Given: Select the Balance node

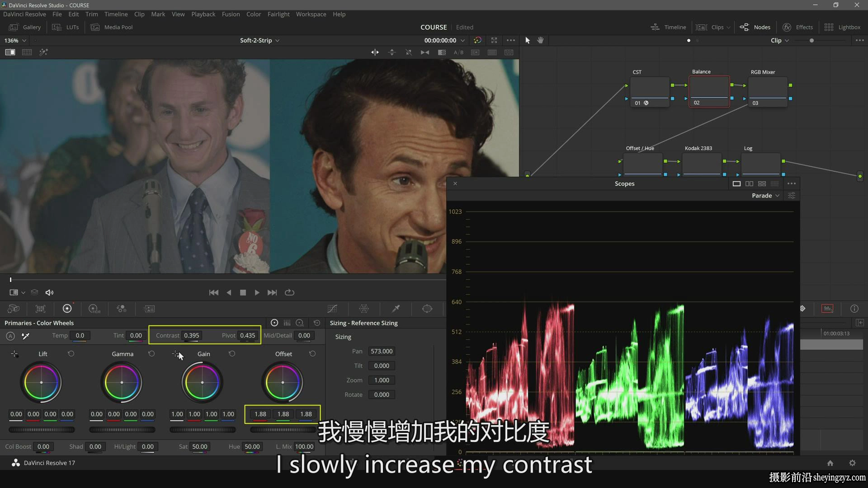Looking at the screenshot, I should point(709,91).
